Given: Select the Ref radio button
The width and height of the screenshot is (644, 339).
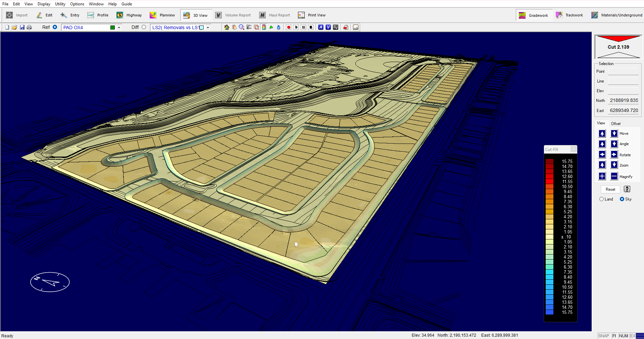Looking at the screenshot, I should [x=55, y=27].
